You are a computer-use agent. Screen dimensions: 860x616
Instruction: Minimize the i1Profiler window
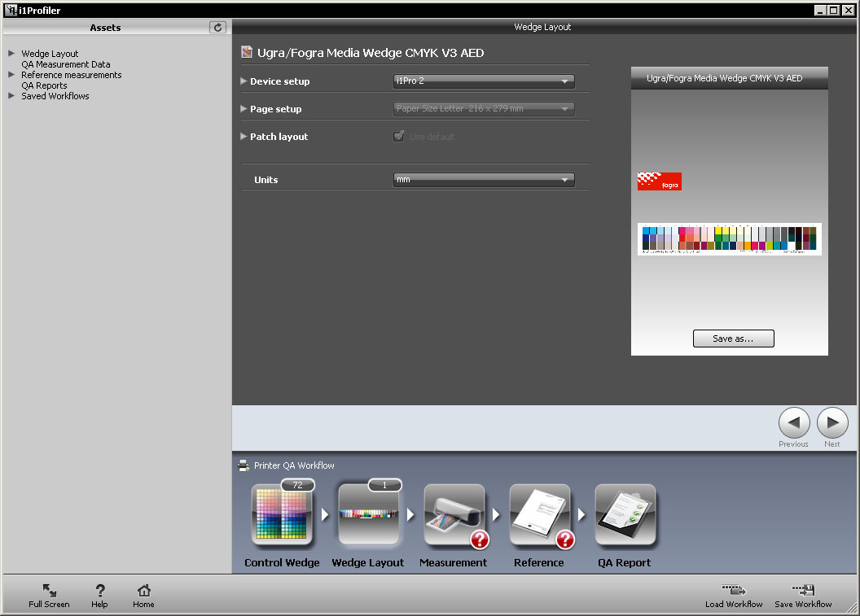click(x=820, y=10)
